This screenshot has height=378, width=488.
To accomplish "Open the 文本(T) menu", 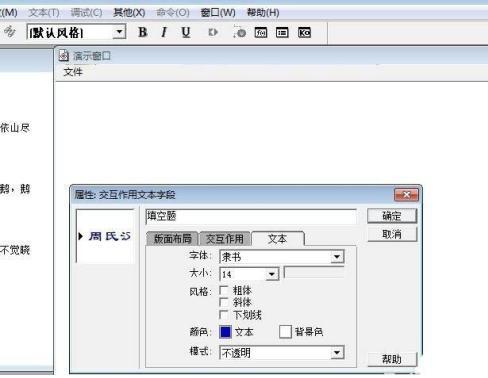I will [x=44, y=13].
